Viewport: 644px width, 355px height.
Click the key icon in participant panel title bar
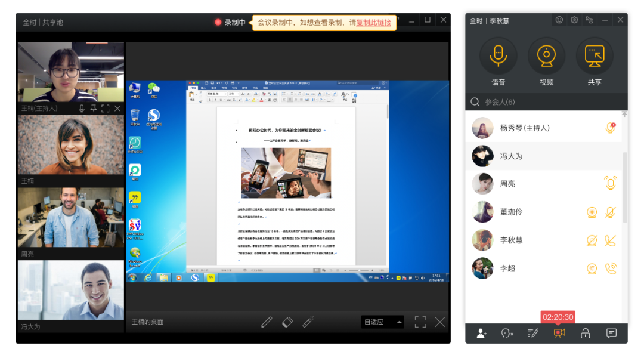click(589, 20)
